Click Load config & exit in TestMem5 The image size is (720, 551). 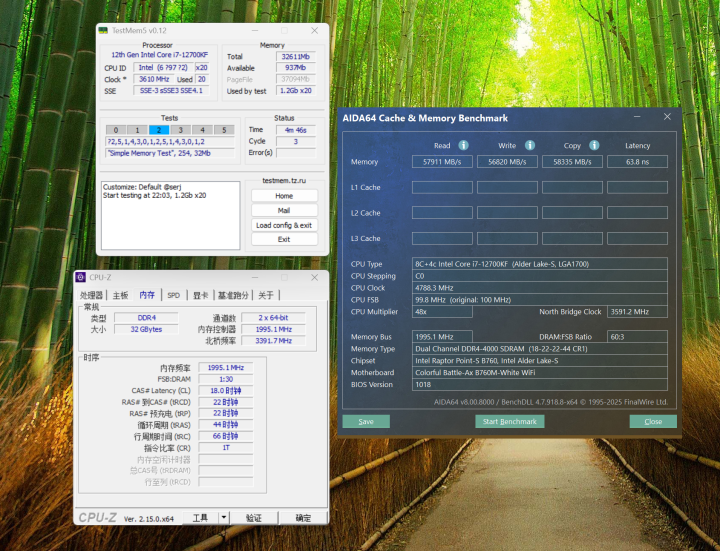click(284, 225)
